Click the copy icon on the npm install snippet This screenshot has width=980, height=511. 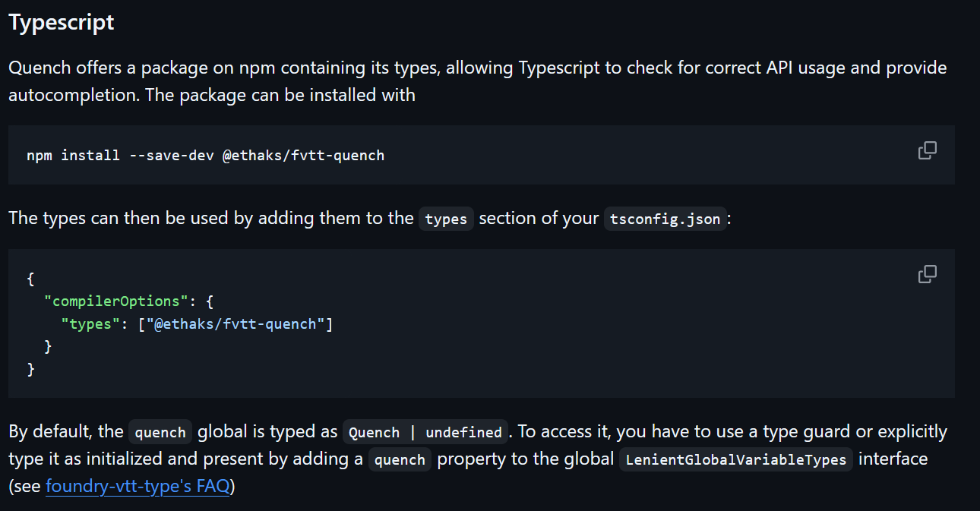point(927,150)
